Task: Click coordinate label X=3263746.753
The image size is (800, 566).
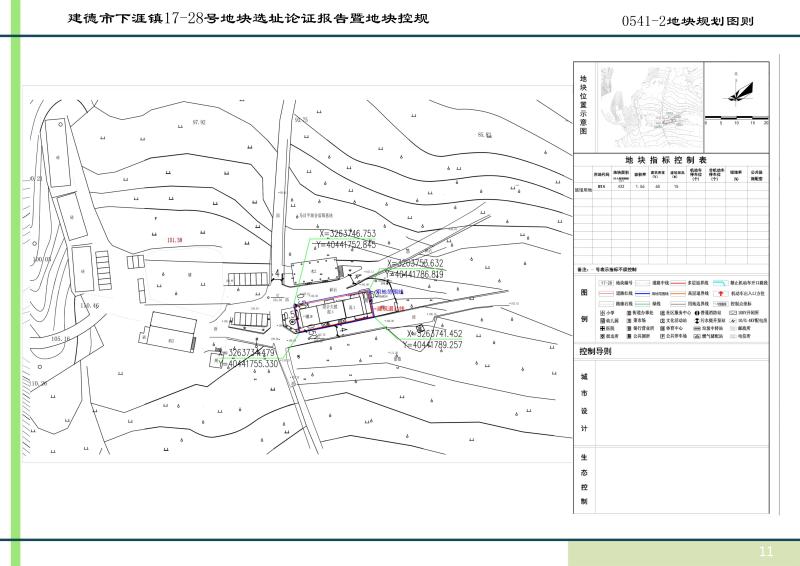Action: click(346, 233)
